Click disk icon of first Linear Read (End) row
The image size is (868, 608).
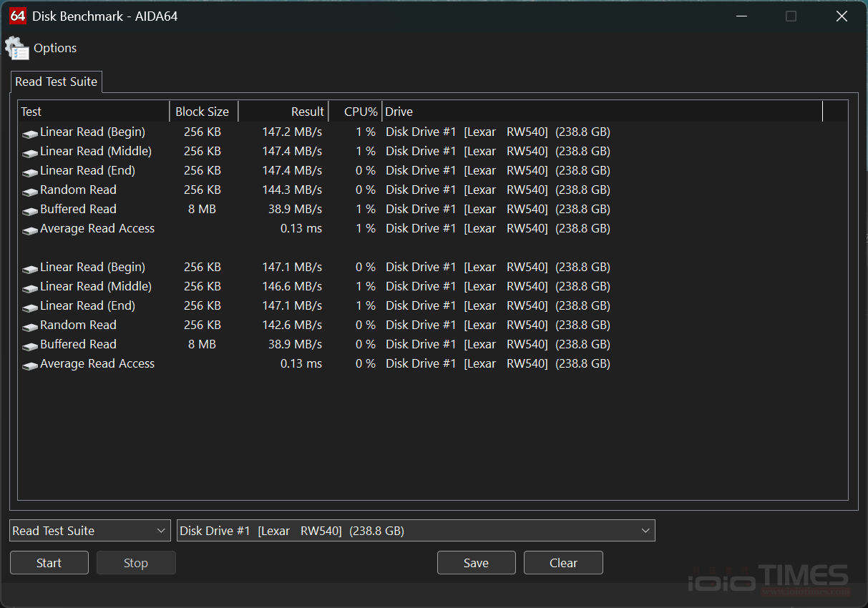click(29, 172)
